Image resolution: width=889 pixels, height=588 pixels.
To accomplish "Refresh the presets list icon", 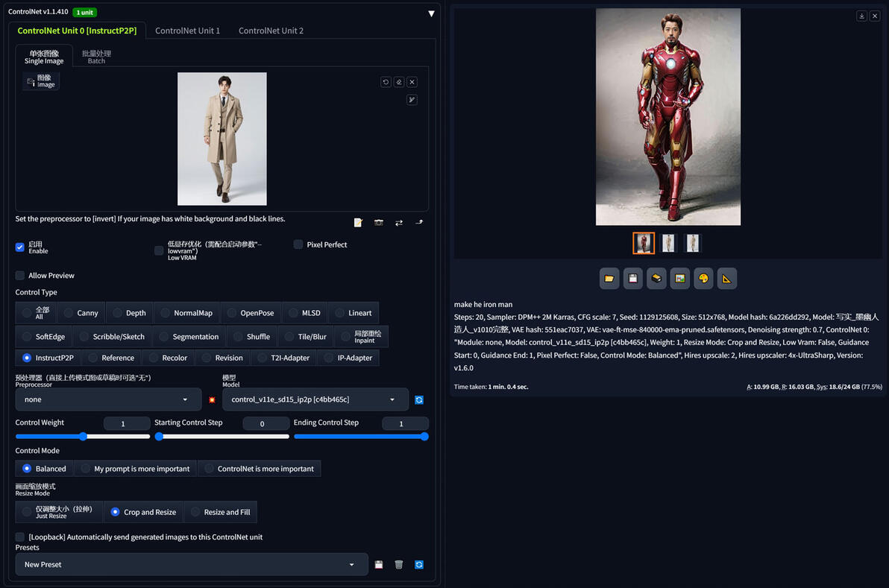I will (x=419, y=565).
